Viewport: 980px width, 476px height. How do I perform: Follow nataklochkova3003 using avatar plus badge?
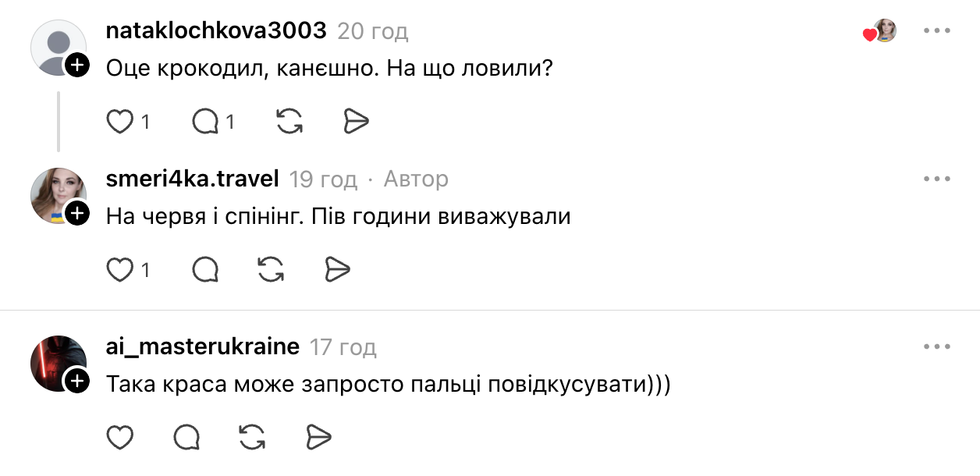click(x=76, y=66)
